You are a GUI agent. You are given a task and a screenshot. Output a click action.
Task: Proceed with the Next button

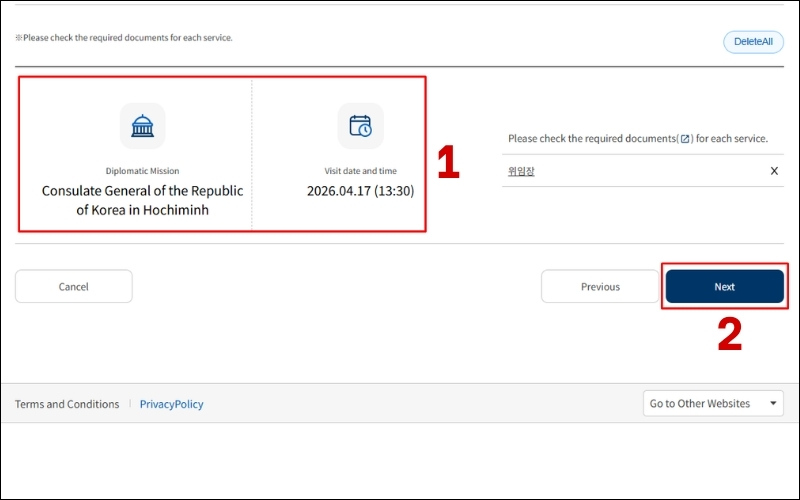(x=724, y=287)
